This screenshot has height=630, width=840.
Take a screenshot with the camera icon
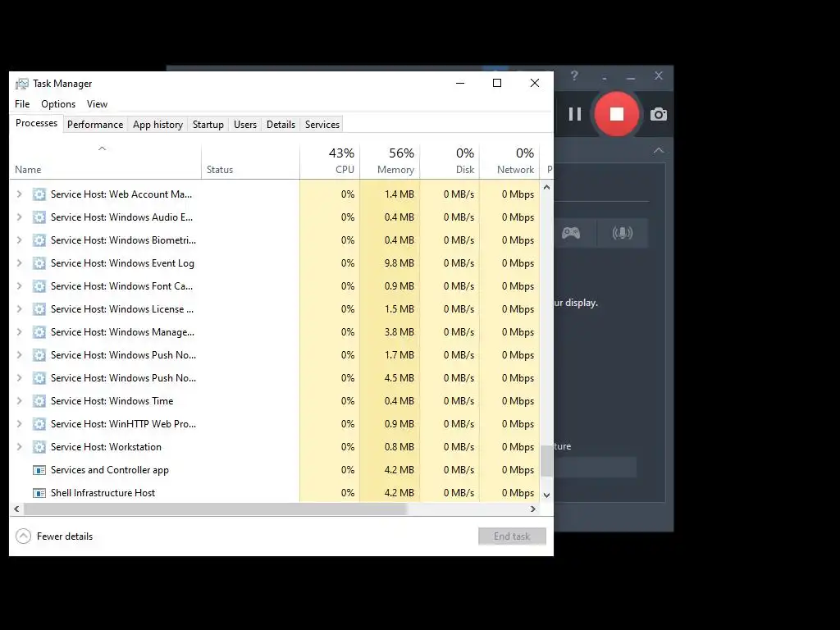[659, 114]
